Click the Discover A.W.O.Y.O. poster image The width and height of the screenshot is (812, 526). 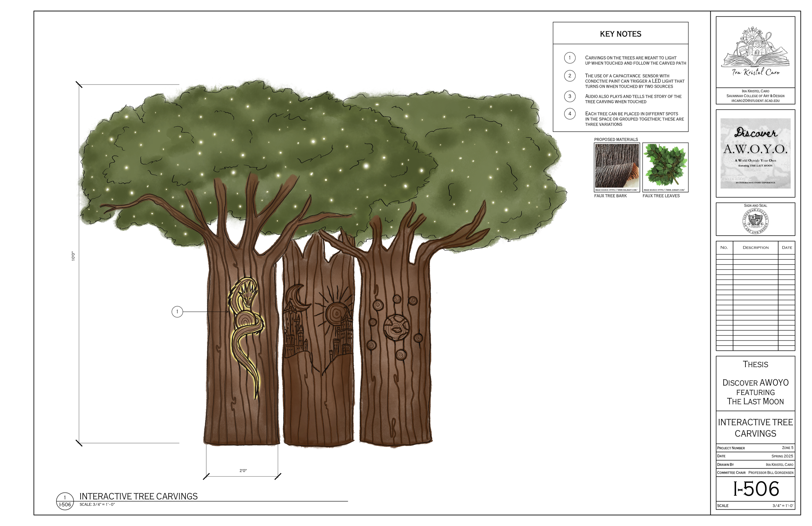755,153
